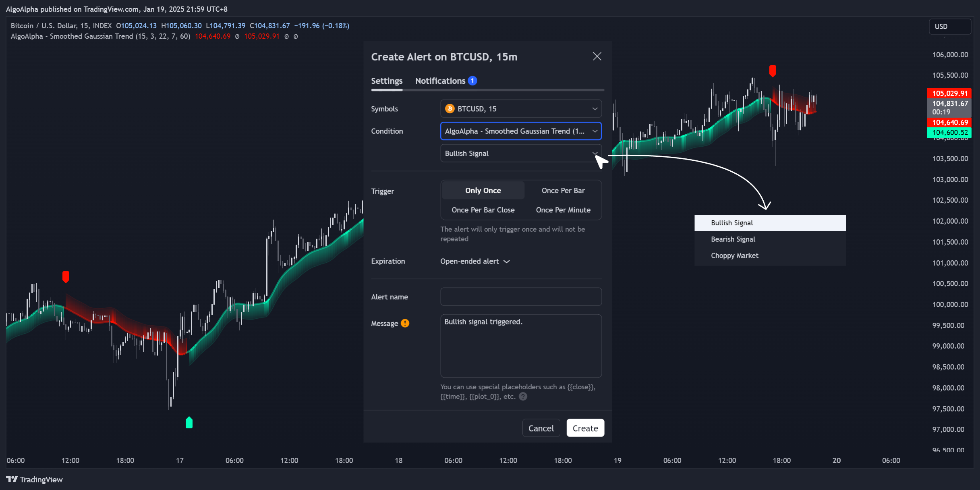Select Bearish Signal in the dropdown list
The width and height of the screenshot is (980, 490).
tap(770, 239)
